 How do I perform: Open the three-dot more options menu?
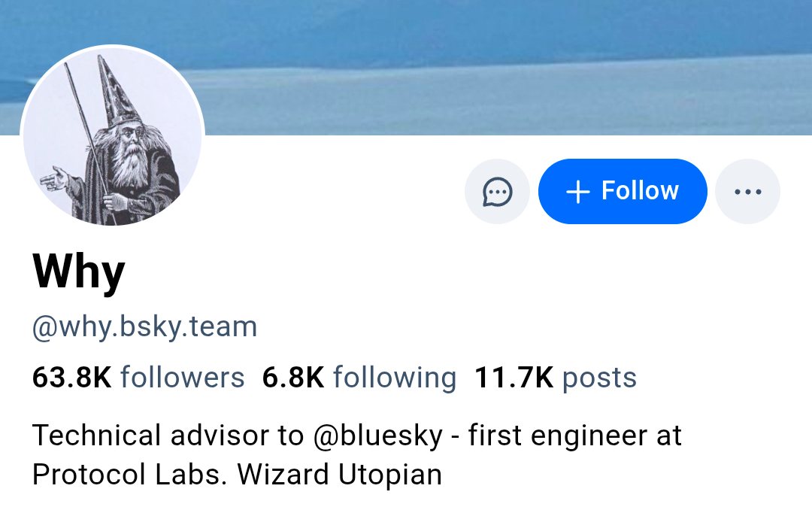[x=747, y=192]
